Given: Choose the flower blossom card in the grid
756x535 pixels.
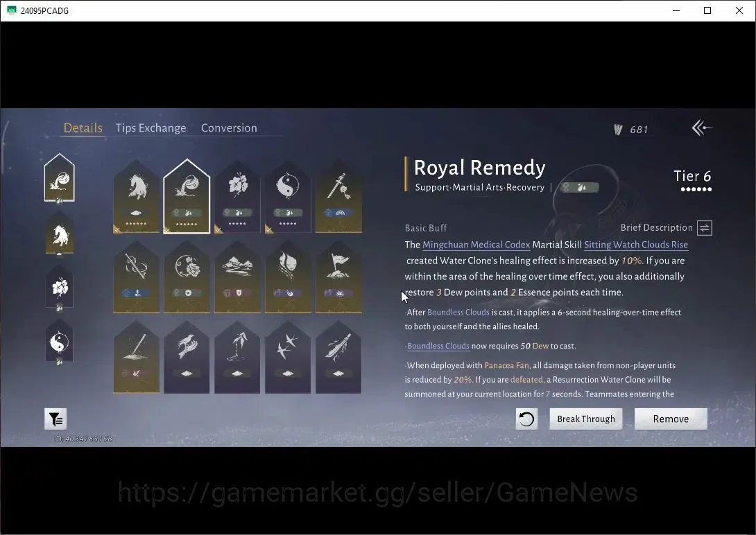Looking at the screenshot, I should point(237,197).
